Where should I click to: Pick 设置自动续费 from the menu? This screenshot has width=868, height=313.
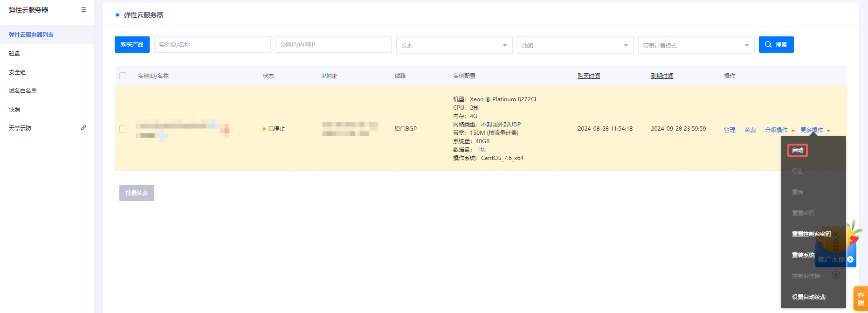[x=808, y=297]
